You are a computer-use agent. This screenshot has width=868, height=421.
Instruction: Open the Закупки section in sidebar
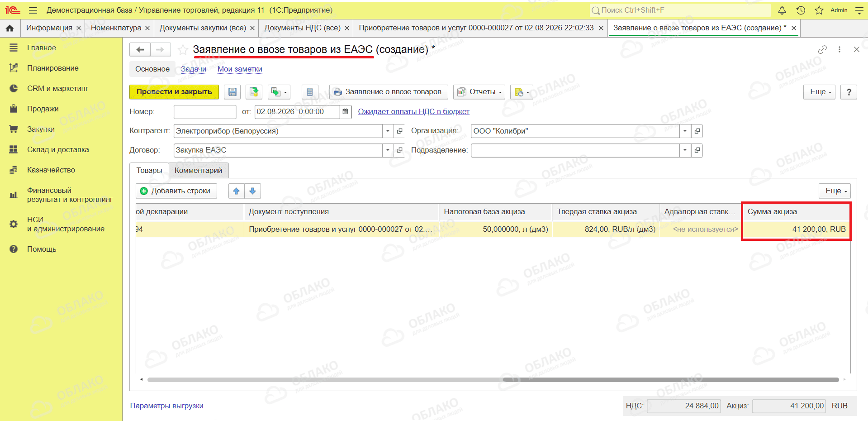click(41, 129)
